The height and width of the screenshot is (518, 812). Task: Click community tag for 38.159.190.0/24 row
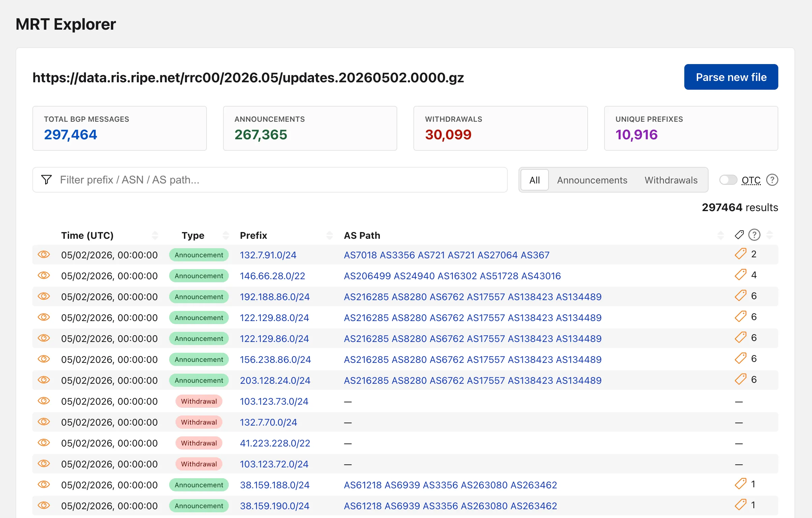point(741,505)
